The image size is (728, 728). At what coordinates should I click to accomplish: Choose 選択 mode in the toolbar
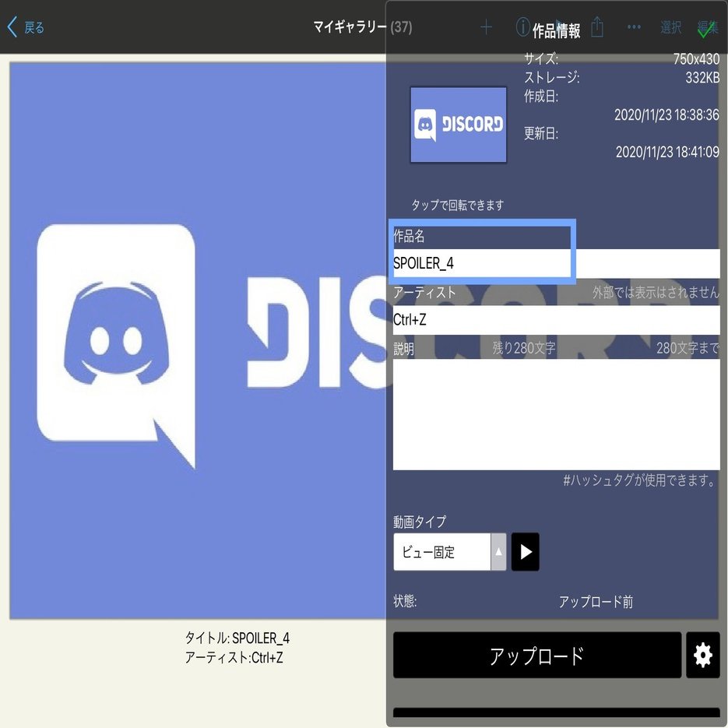tap(670, 26)
